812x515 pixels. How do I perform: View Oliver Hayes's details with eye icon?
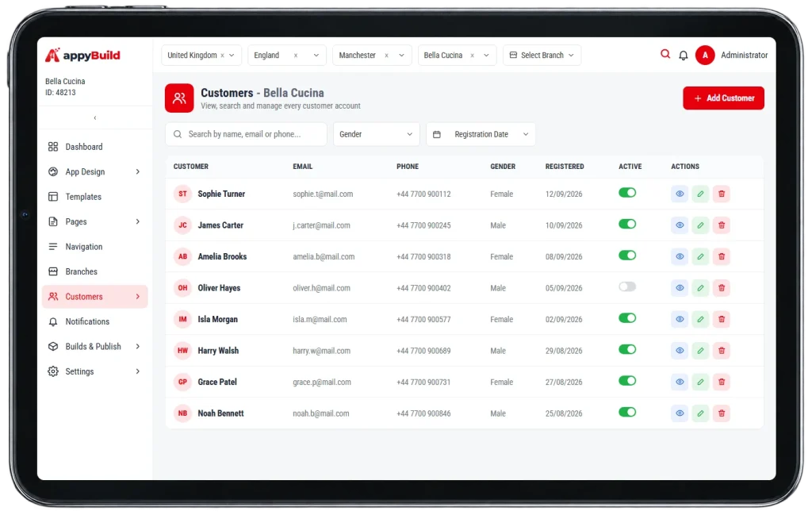pyautogui.click(x=680, y=288)
